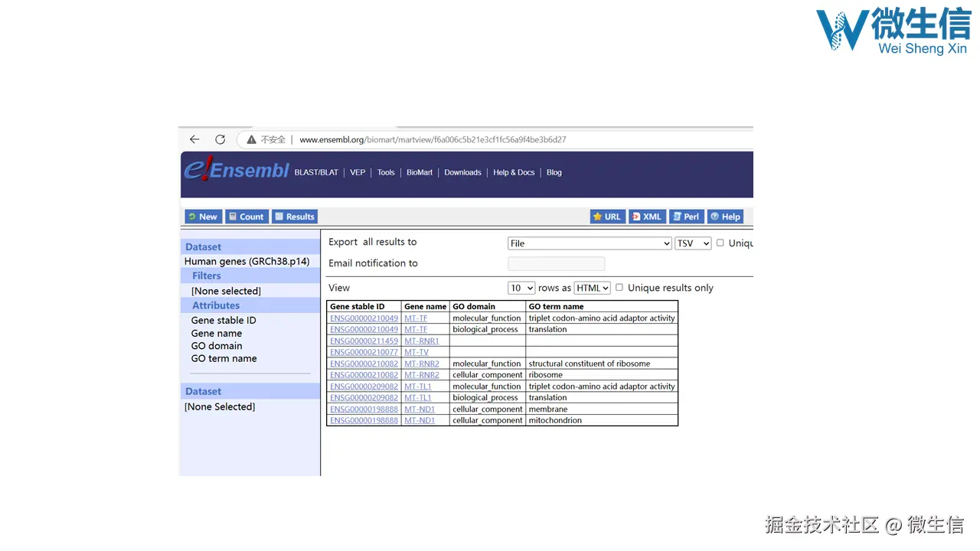This screenshot has width=980, height=551.
Task: Open the BioMart Help button
Action: pyautogui.click(x=726, y=217)
